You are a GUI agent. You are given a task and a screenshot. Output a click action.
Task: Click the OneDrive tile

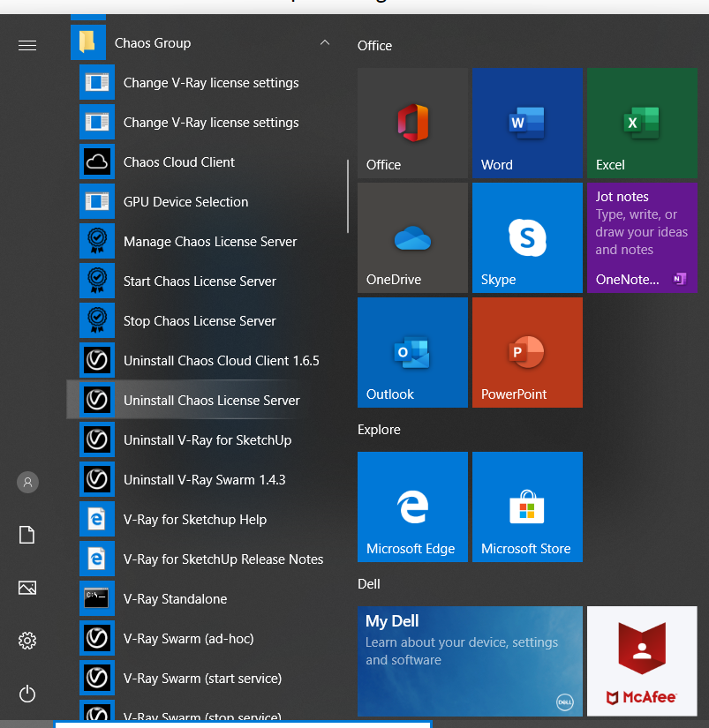412,238
